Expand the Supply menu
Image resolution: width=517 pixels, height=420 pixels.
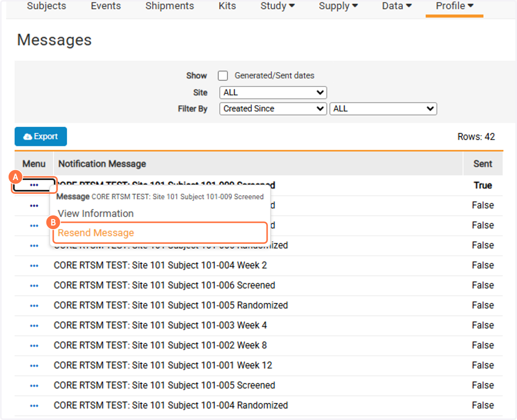click(x=339, y=6)
